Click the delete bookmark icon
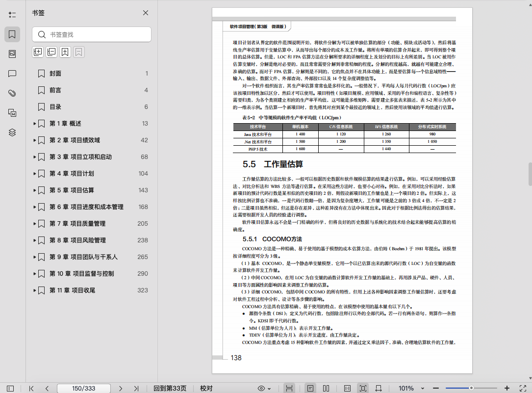The width and height of the screenshot is (532, 393). point(78,52)
